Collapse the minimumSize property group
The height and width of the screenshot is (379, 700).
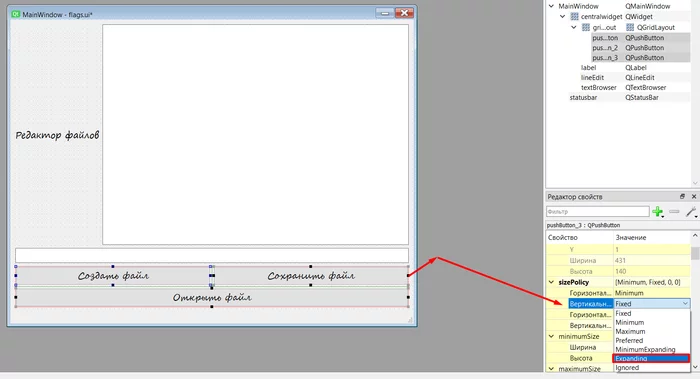tap(551, 336)
